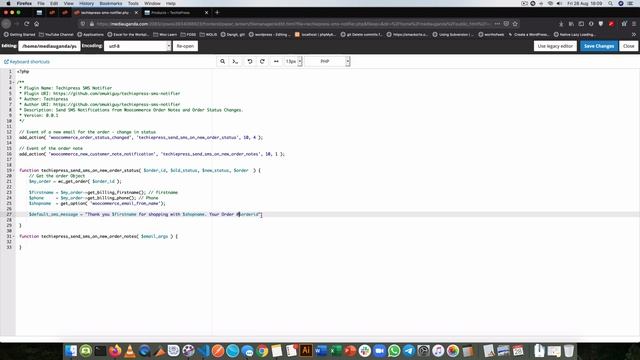The width and height of the screenshot is (640, 360).
Task: Open a new browser tab with plus
Action: 217,12
